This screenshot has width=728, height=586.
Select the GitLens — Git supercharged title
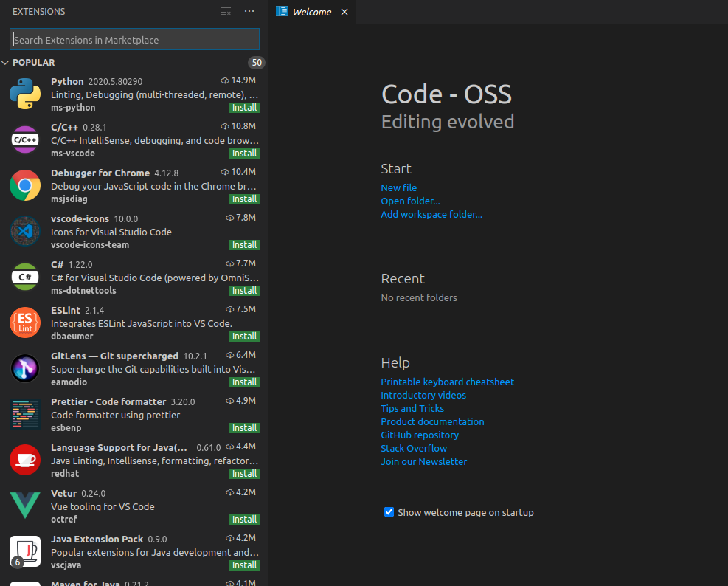(x=114, y=356)
